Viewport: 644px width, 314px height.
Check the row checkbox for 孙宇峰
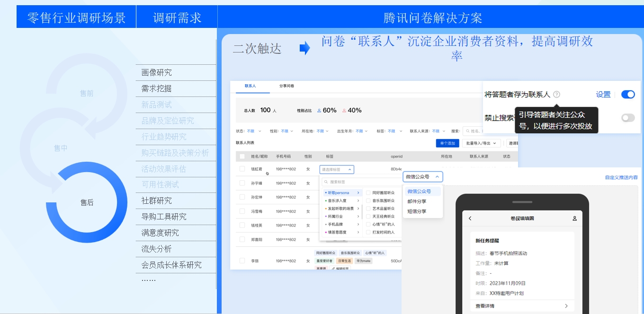click(242, 183)
